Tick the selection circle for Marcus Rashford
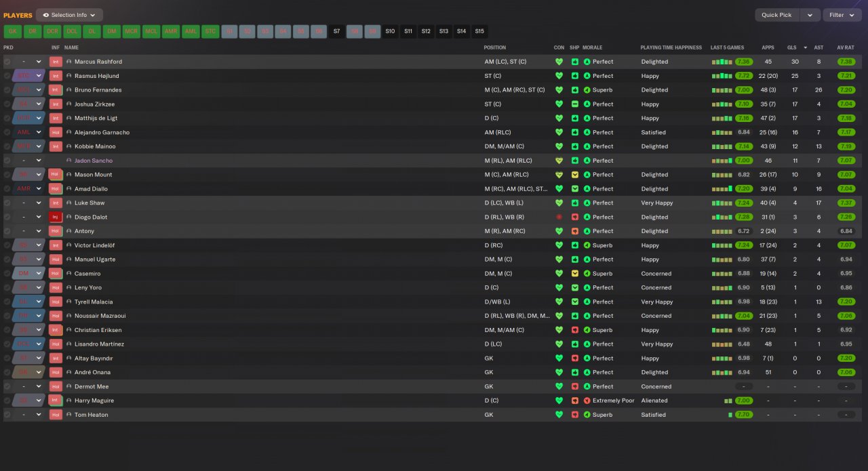868x471 pixels. pos(7,62)
